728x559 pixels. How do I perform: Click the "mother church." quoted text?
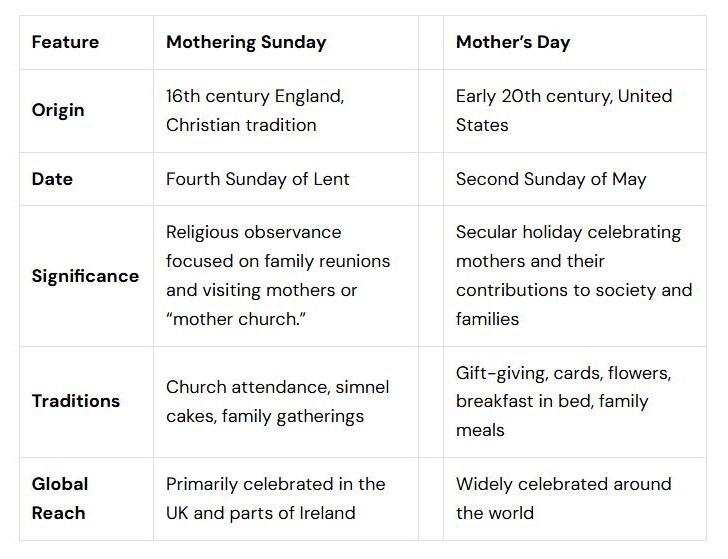(x=236, y=319)
